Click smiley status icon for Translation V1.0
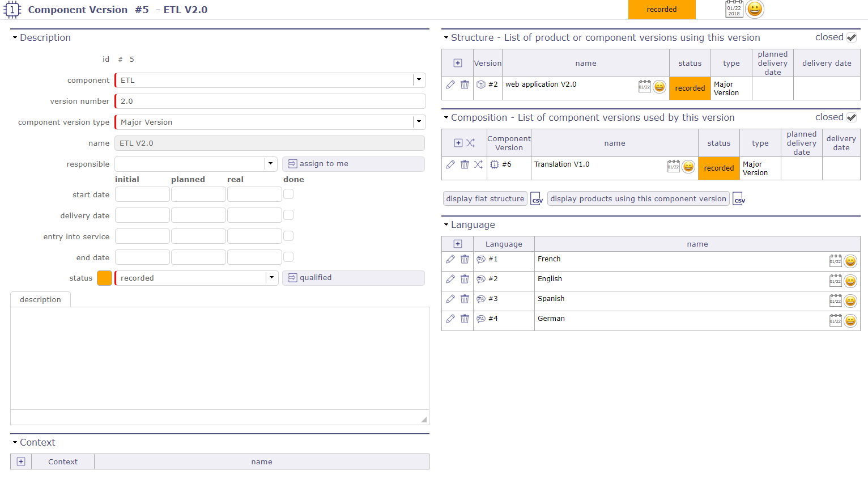868x487 pixels. [688, 167]
